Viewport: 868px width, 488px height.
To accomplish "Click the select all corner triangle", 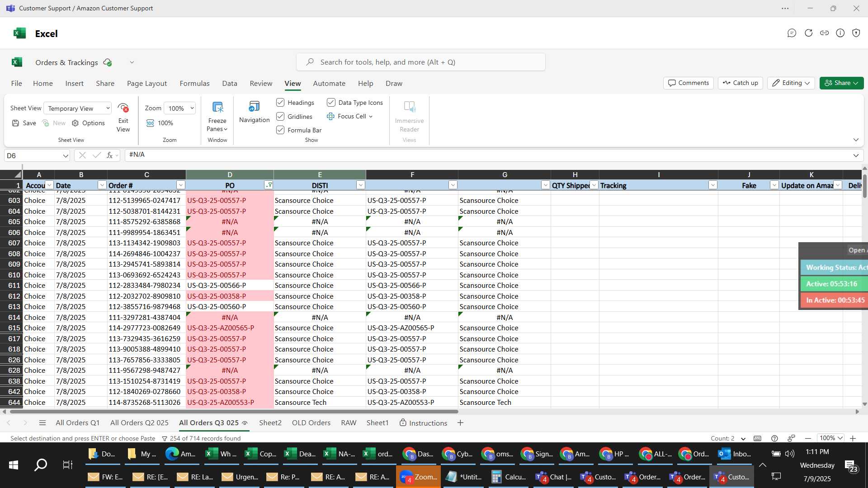I will [x=17, y=174].
